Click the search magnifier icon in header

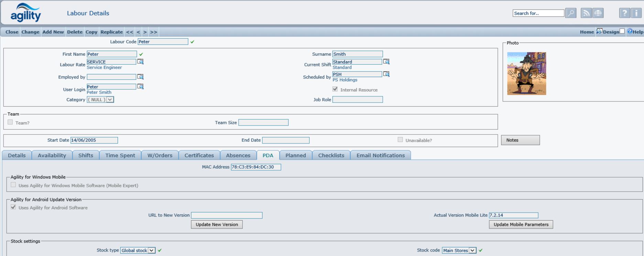tap(571, 13)
